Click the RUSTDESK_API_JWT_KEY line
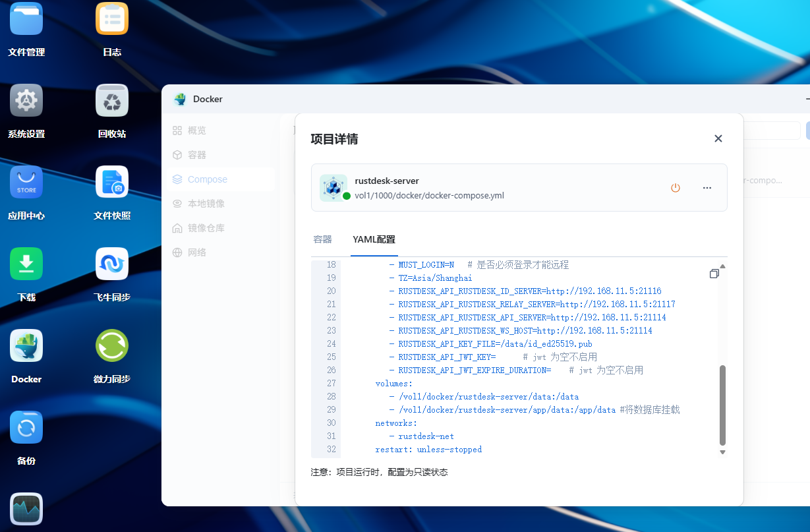Screen dimensions: 810x532 [493, 357]
